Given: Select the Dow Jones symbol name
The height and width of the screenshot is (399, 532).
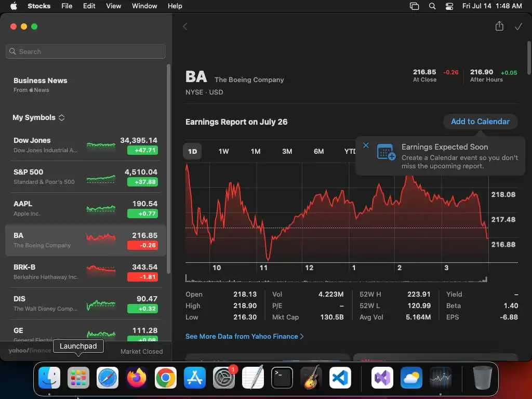Looking at the screenshot, I should (x=32, y=140).
